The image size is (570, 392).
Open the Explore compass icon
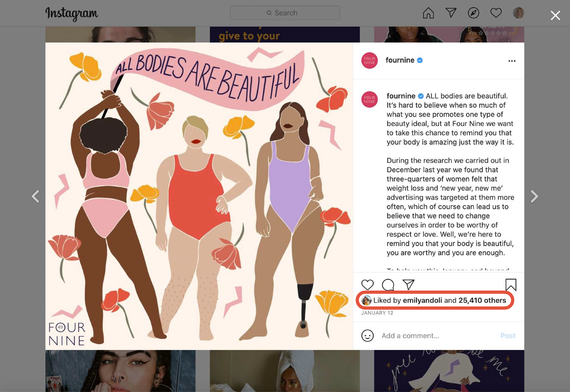coord(474,13)
